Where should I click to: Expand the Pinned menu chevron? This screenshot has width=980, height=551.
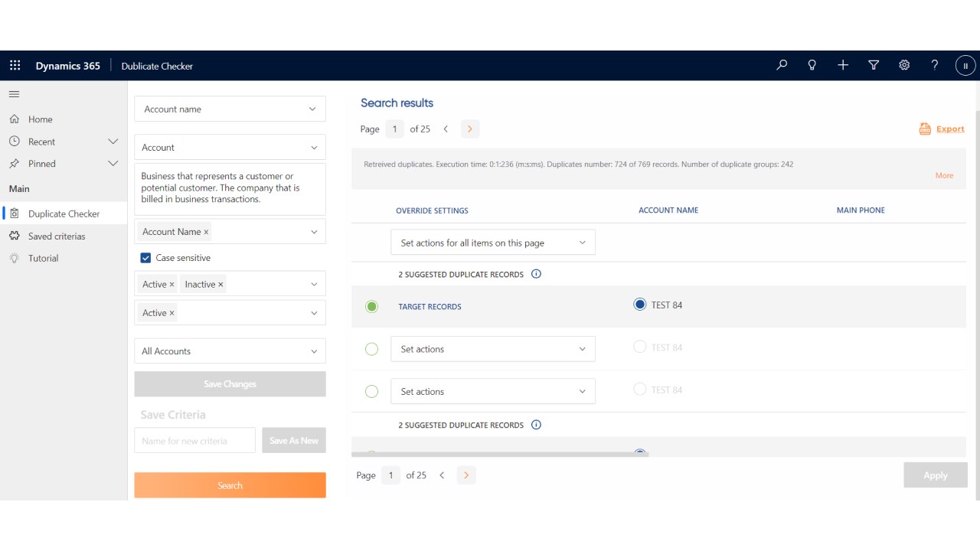pos(113,164)
